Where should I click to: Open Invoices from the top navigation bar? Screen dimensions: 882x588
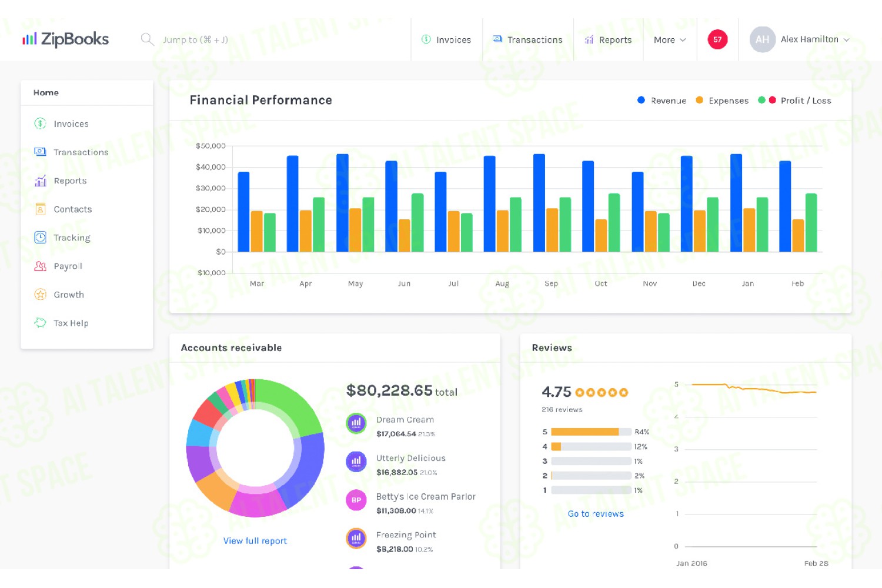(446, 40)
